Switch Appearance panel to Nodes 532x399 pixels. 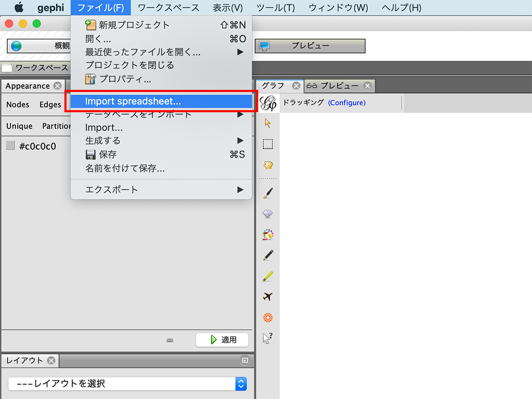point(18,104)
